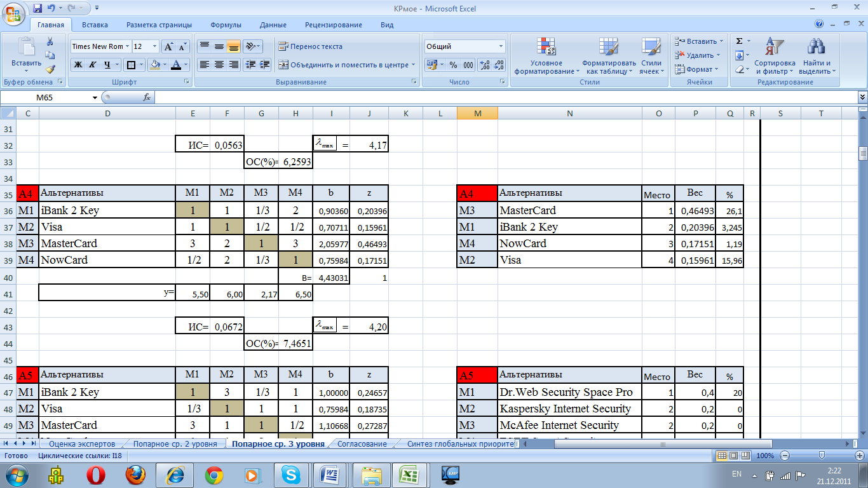Open the Данные ribbon tab

[273, 25]
